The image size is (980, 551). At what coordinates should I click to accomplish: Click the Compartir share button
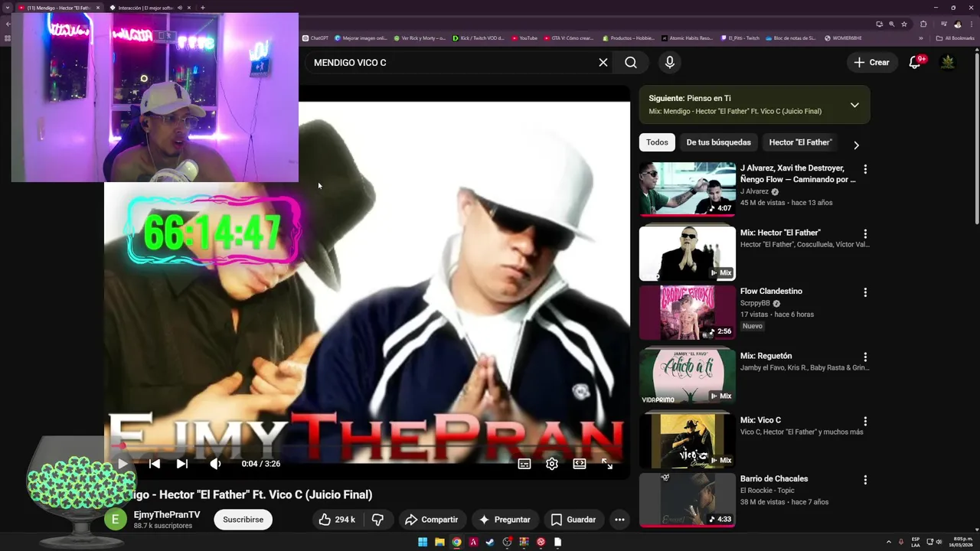click(x=431, y=520)
